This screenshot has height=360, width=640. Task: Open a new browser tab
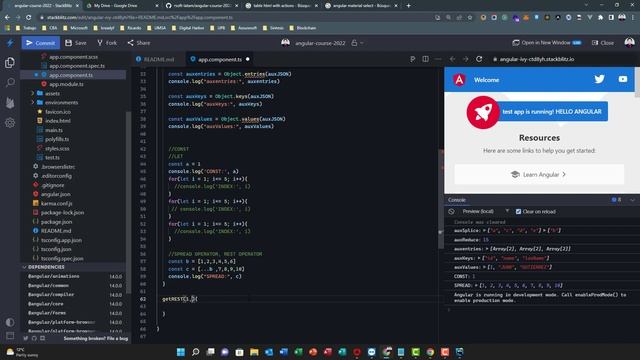[x=409, y=6]
